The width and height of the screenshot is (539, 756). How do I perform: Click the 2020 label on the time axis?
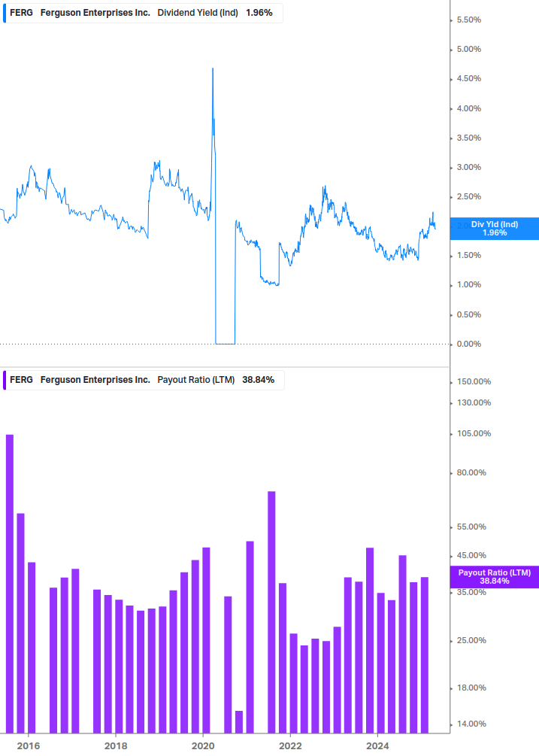(x=203, y=746)
